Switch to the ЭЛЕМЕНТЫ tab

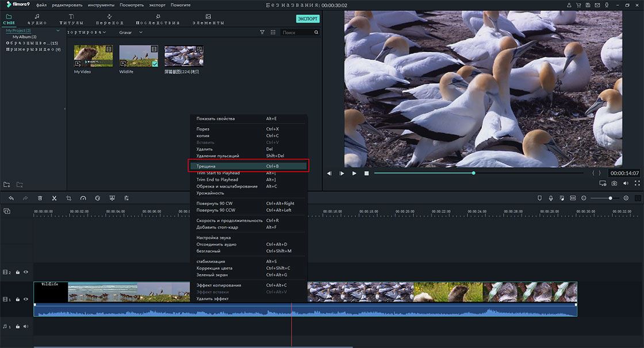tap(208, 20)
